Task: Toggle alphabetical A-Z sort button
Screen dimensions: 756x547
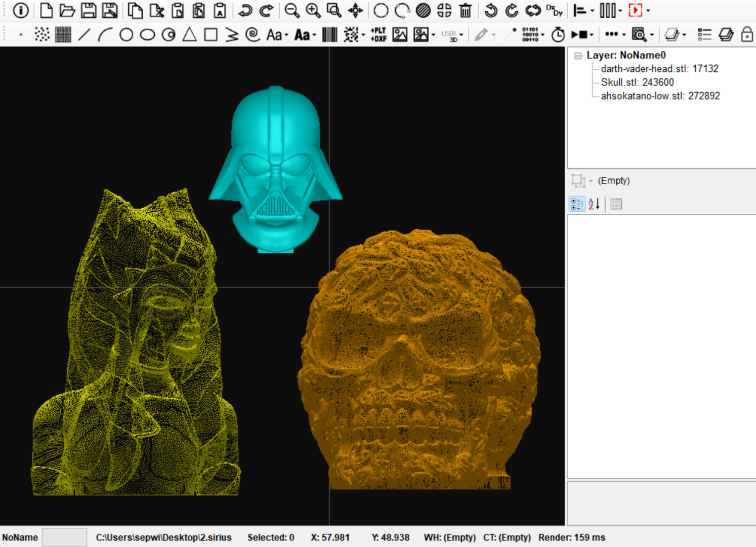Action: (x=594, y=204)
